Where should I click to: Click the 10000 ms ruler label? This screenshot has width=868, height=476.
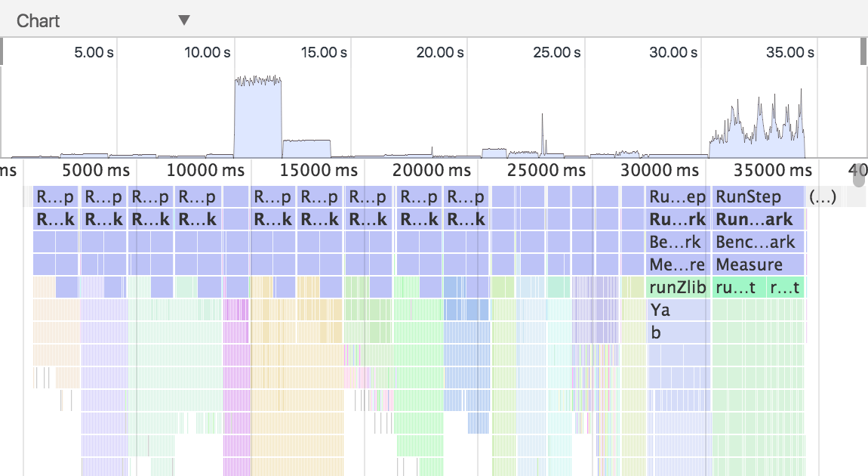pos(205,170)
